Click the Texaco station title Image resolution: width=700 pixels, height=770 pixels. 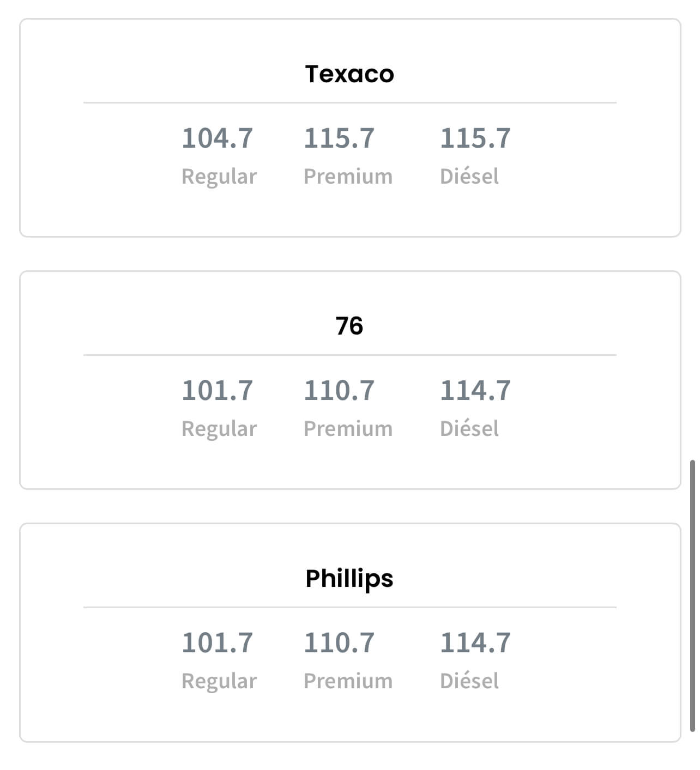(349, 74)
